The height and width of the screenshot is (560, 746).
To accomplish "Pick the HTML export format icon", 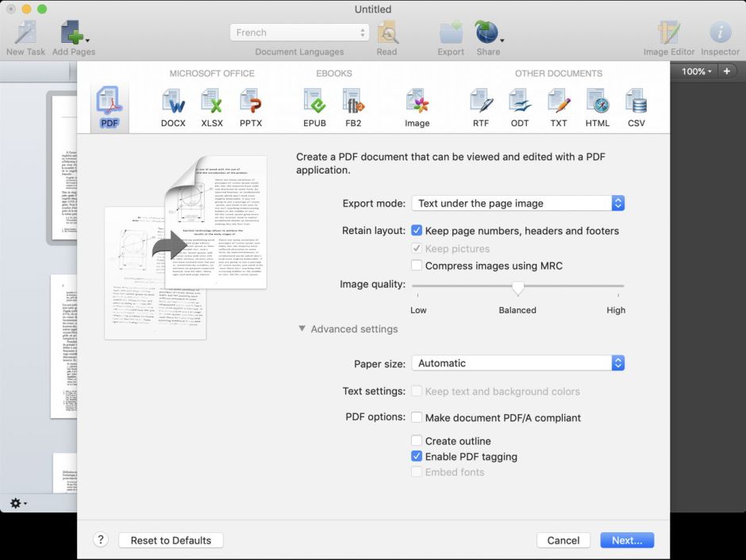I will (598, 107).
